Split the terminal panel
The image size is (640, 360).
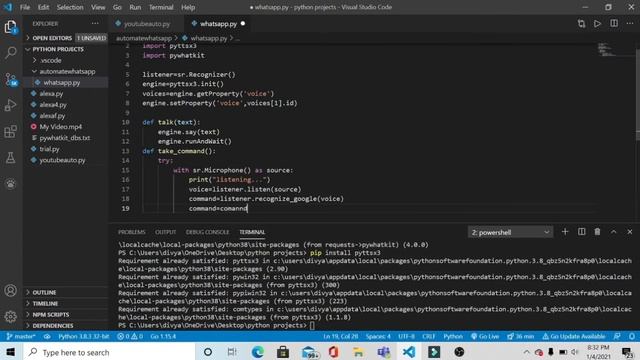(x=581, y=232)
